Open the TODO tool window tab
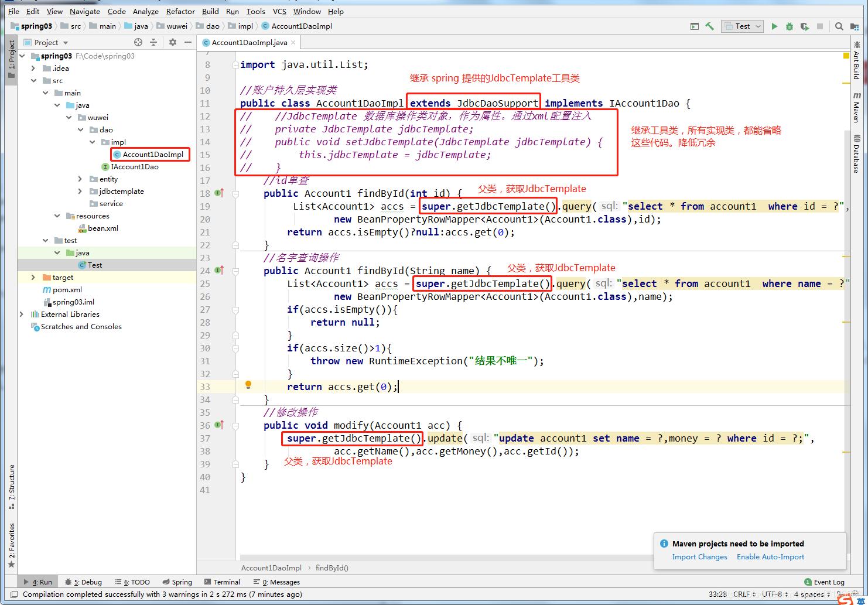The height and width of the screenshot is (605, 868). [x=132, y=582]
